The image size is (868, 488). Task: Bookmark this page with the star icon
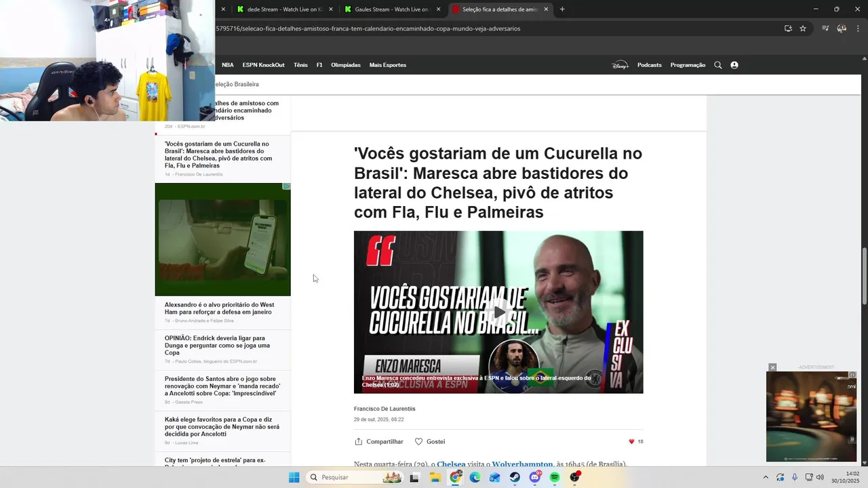click(x=803, y=28)
